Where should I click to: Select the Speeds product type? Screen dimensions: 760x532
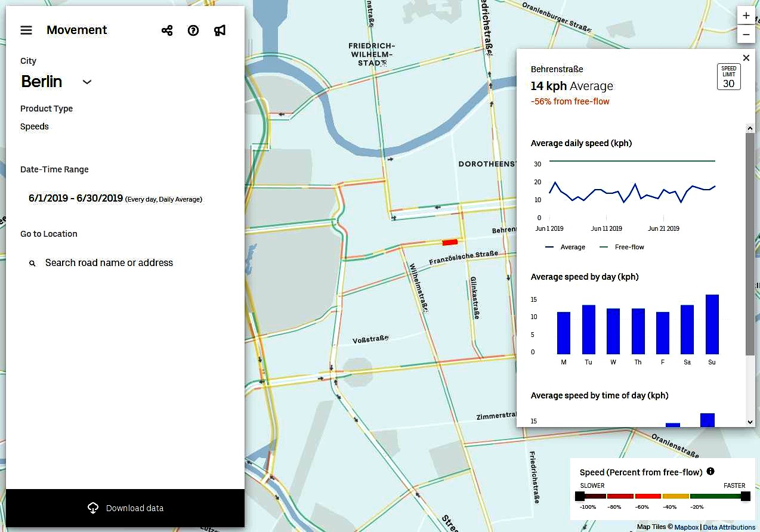pos(34,126)
